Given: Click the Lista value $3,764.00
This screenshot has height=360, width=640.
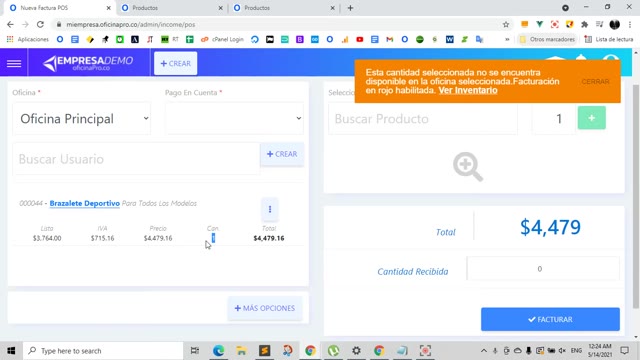Looking at the screenshot, I should [x=47, y=238].
